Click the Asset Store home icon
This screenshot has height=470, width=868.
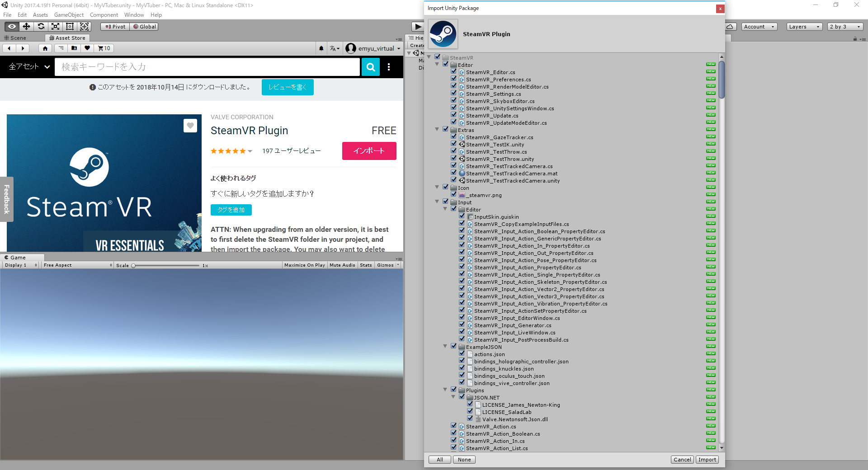(x=45, y=48)
